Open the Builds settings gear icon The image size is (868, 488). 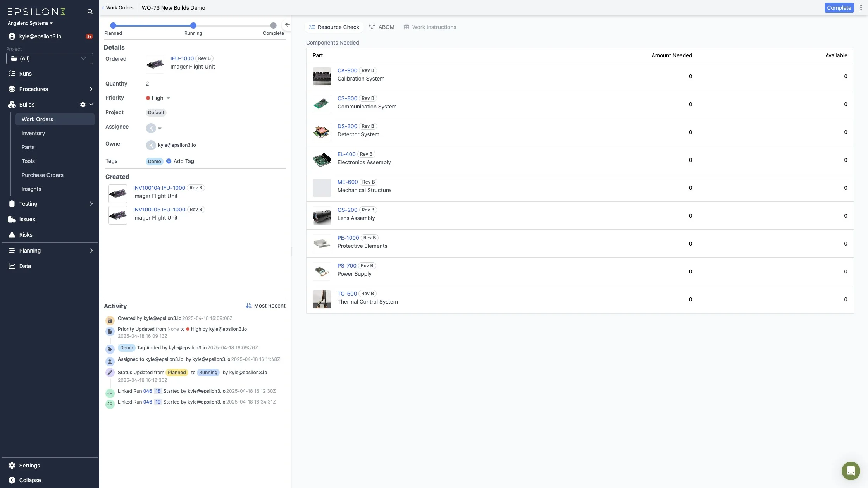[83, 105]
